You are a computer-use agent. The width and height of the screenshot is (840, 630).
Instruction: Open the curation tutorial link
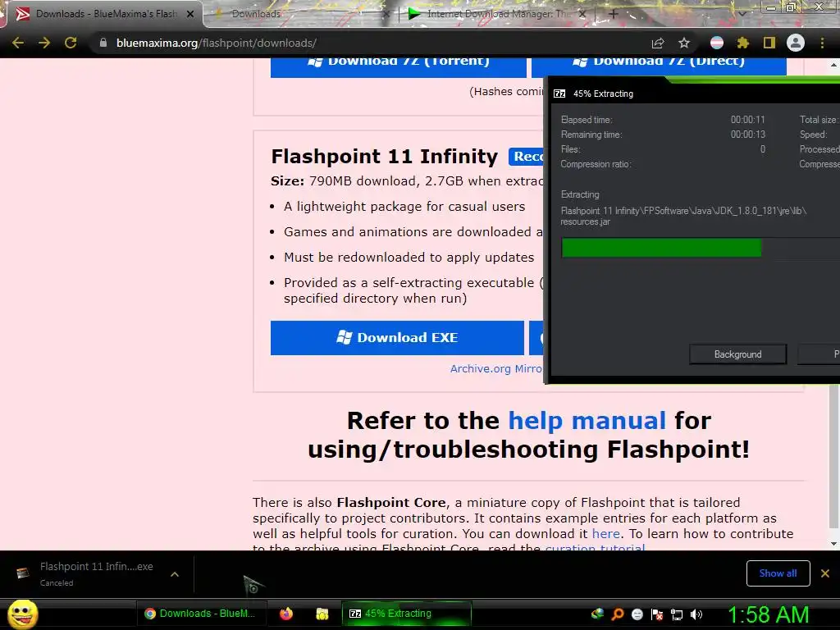click(596, 547)
